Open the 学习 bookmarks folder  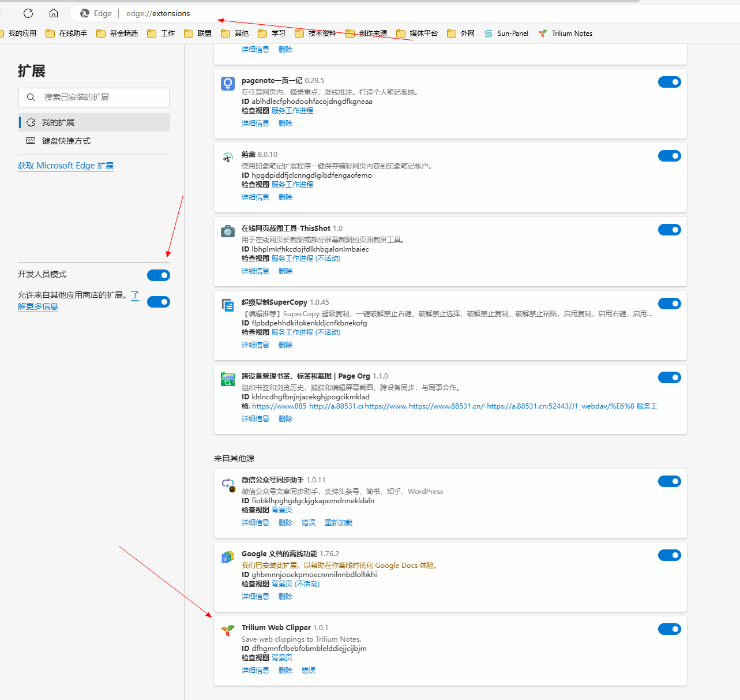[x=272, y=33]
